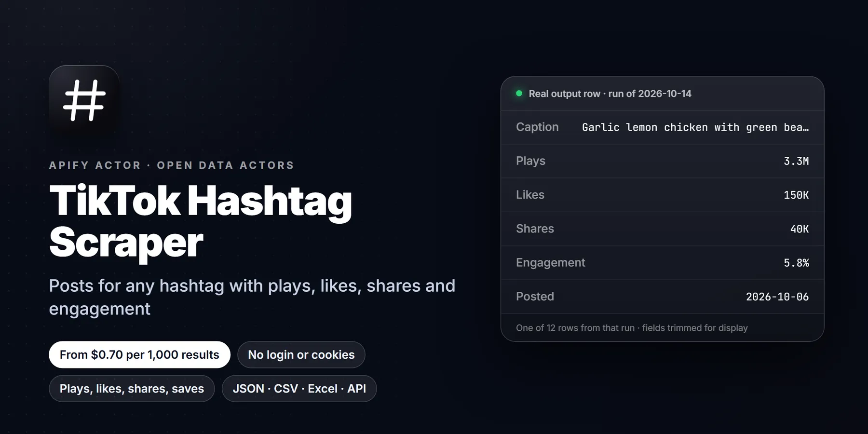Click the '40K' shares value

point(800,229)
